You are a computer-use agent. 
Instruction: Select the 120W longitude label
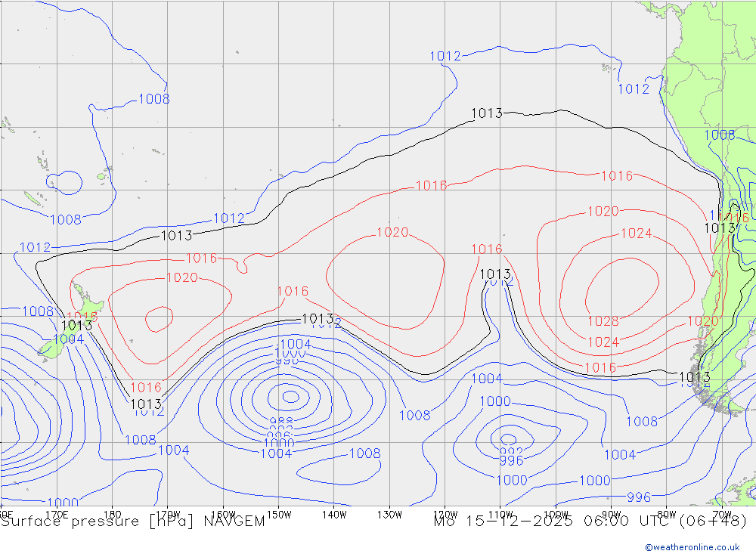(445, 515)
